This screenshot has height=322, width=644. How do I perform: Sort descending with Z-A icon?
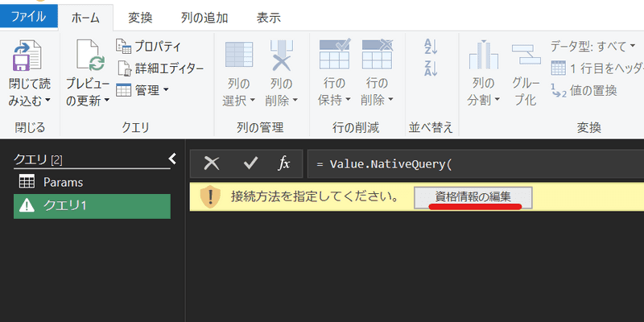[430, 68]
